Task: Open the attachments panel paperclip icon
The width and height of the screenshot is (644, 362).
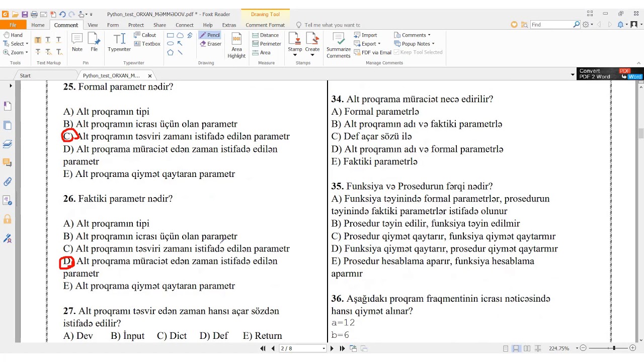Action: tap(8, 182)
